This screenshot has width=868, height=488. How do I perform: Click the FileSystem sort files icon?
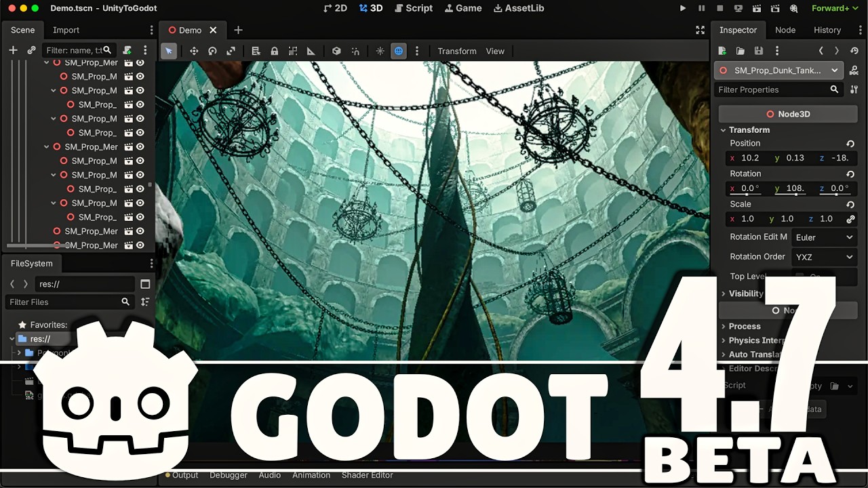pos(145,302)
